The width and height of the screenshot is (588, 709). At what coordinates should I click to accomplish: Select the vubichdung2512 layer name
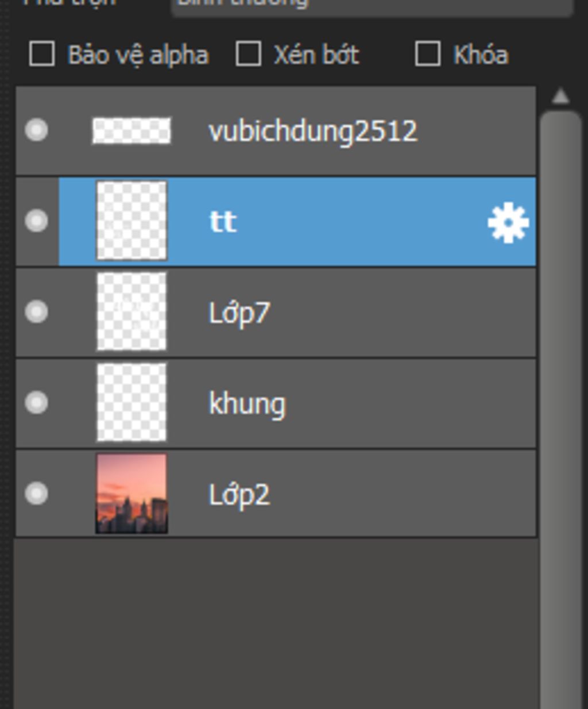[313, 132]
